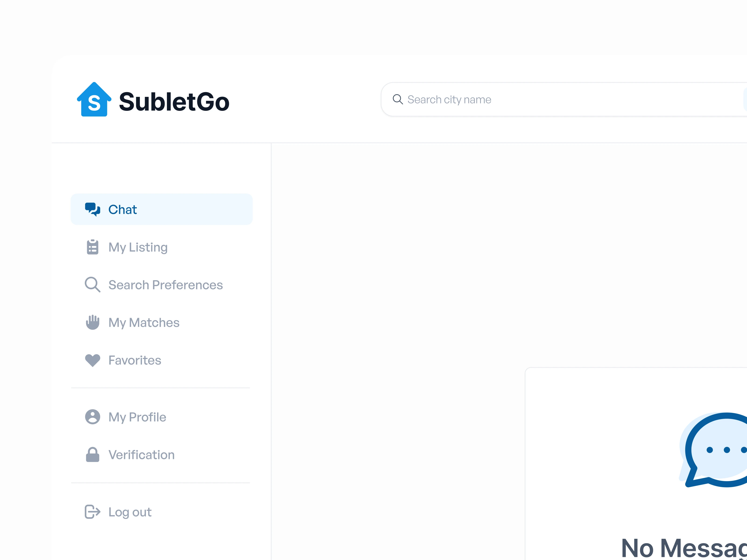Select My Matches in sidebar

[x=144, y=323]
